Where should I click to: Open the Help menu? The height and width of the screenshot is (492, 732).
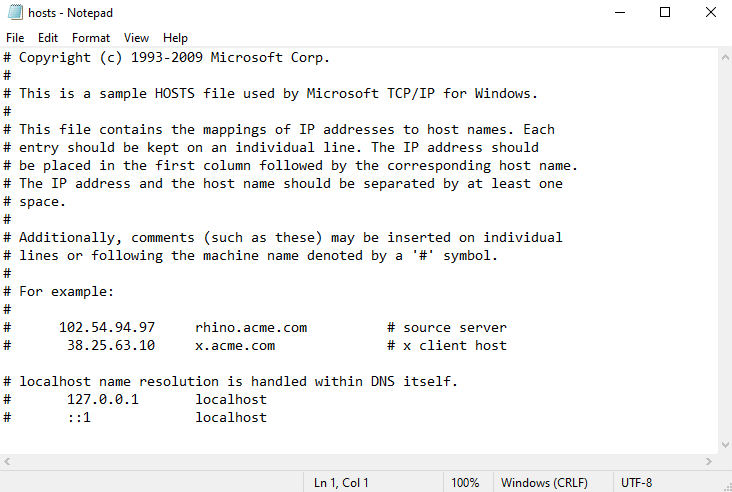click(175, 38)
